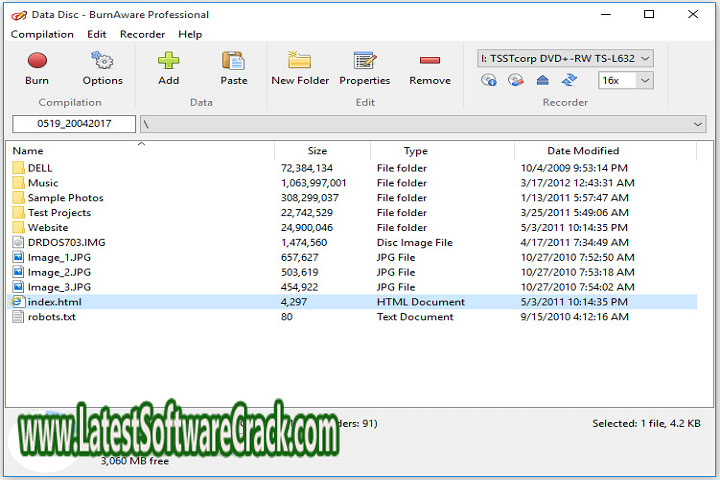
Task: Click the disc info icon
Action: (490, 81)
